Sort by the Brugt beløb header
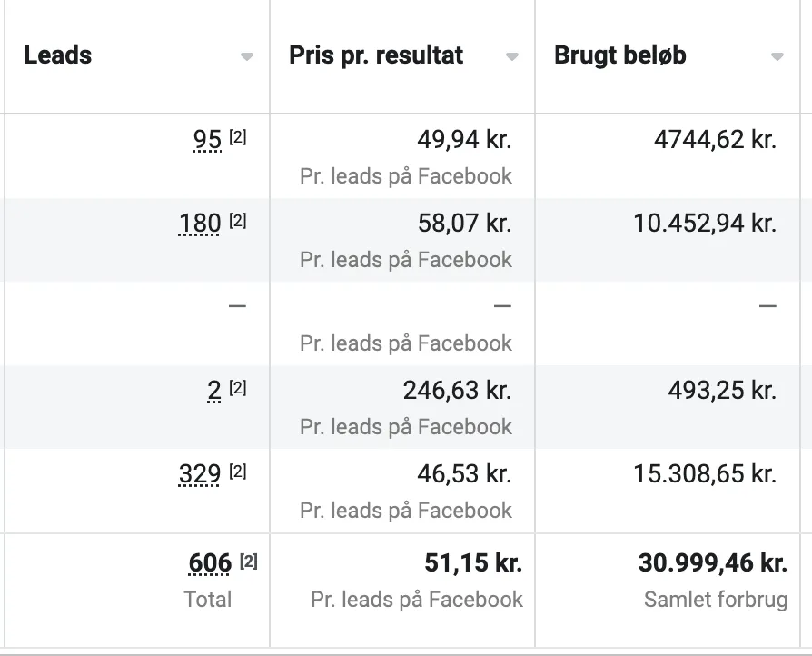This screenshot has height=656, width=812. tap(620, 55)
